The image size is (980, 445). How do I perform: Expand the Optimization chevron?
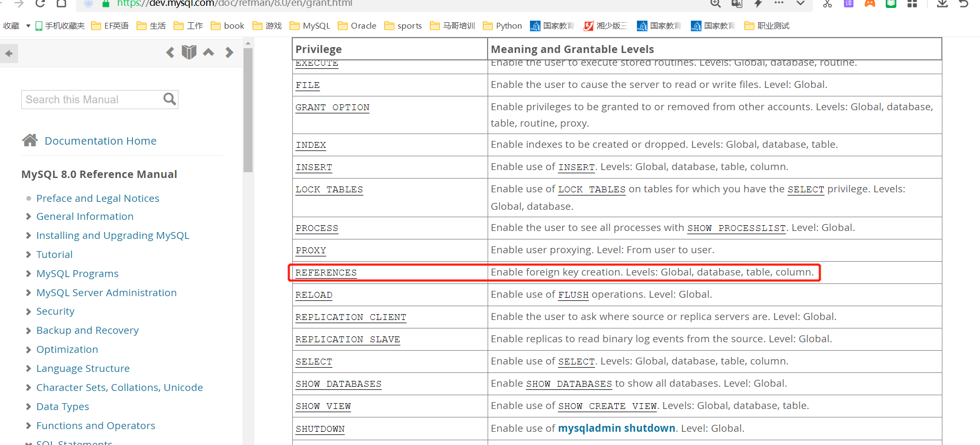tap(29, 349)
